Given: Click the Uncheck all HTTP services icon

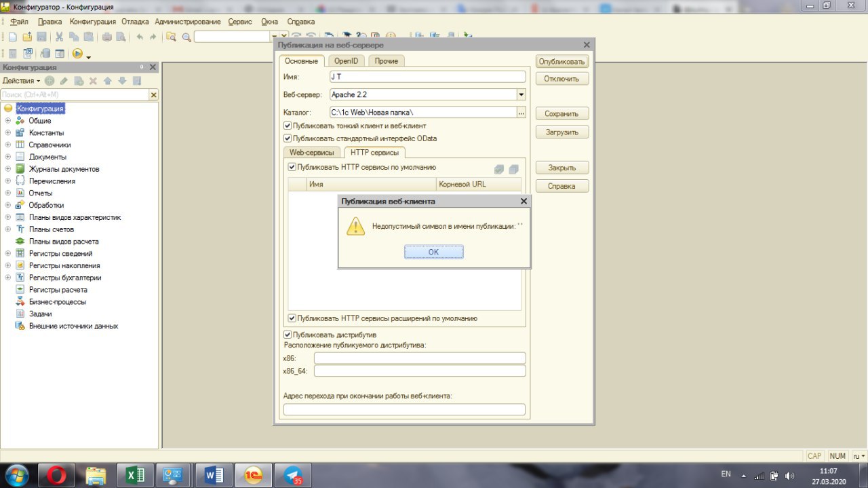Looking at the screenshot, I should [x=513, y=169].
